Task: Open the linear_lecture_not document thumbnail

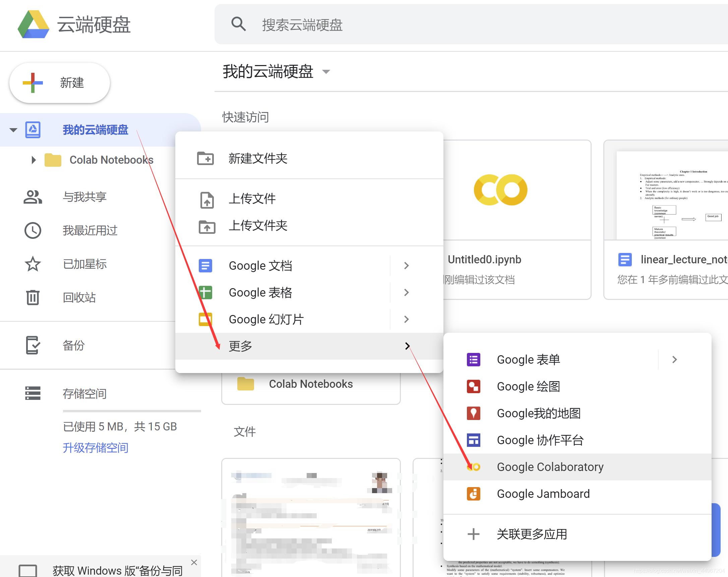Action: [x=672, y=195]
